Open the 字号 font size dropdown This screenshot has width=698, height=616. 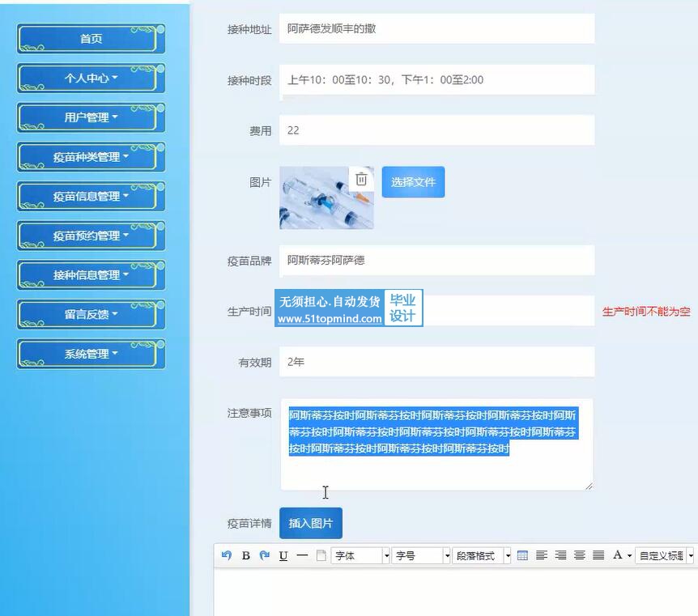point(421,555)
